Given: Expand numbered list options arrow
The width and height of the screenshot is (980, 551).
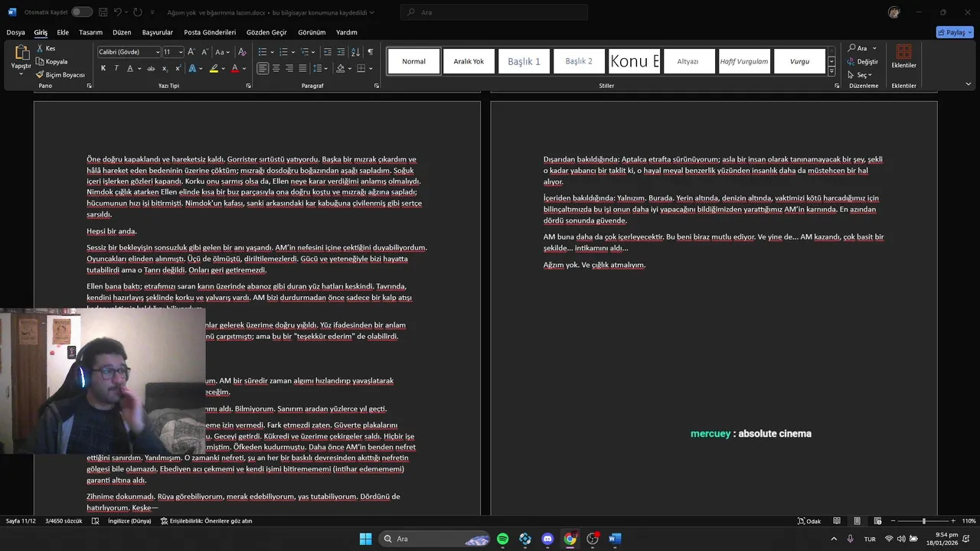Looking at the screenshot, I should point(292,52).
